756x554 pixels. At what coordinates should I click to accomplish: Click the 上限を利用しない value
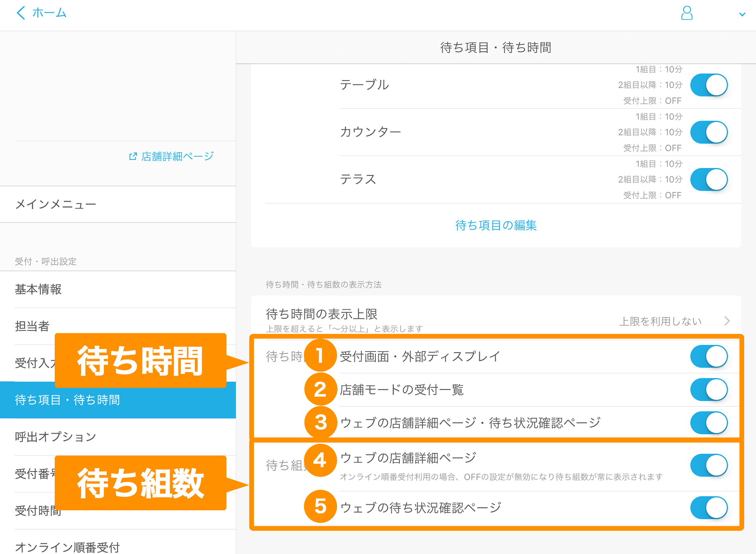(x=660, y=321)
